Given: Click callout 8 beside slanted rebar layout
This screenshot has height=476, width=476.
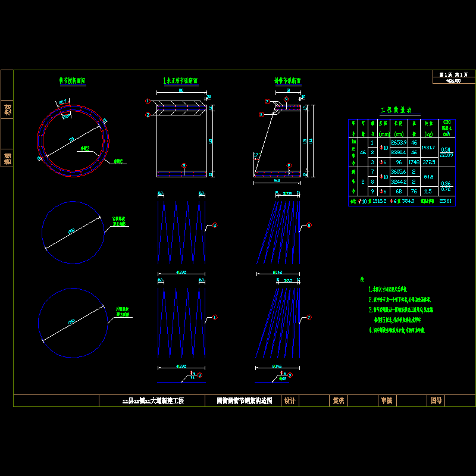Looking at the screenshot, I should pyautogui.click(x=309, y=226).
